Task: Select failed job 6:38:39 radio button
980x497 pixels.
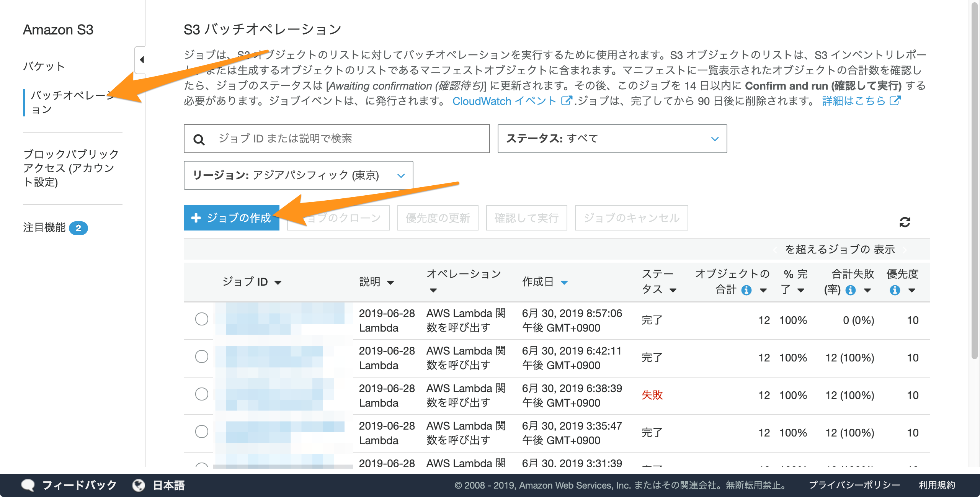Action: (x=201, y=394)
